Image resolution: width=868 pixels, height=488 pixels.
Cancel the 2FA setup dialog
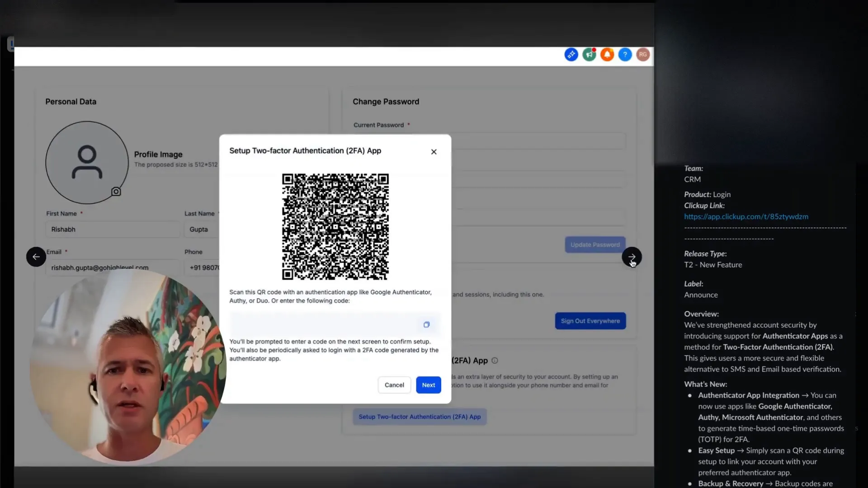394,385
